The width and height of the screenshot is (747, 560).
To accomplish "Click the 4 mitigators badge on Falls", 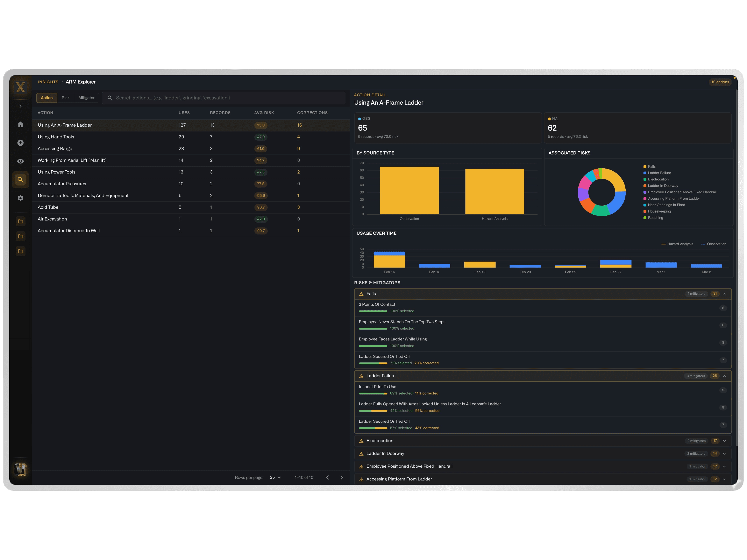I will (x=696, y=294).
